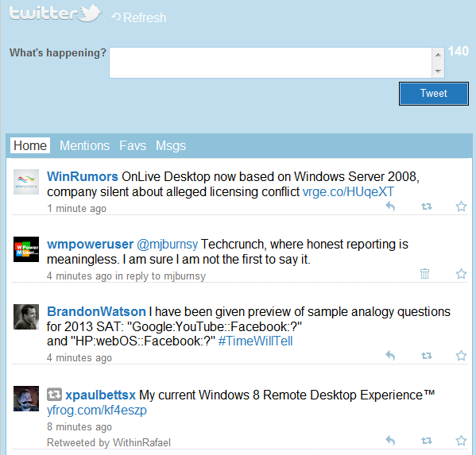This screenshot has width=476, height=455.
Task: Click the tweet box scroll up arrow
Action: pos(438,55)
